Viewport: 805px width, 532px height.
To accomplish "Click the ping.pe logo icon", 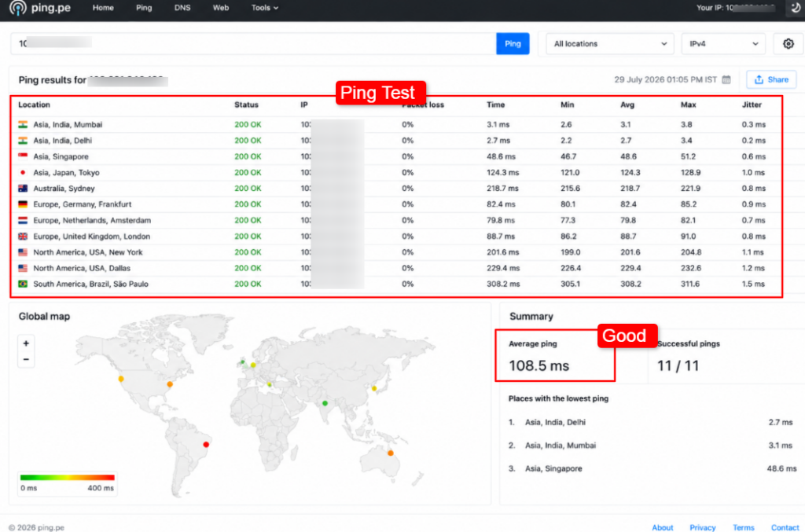I will pyautogui.click(x=18, y=8).
